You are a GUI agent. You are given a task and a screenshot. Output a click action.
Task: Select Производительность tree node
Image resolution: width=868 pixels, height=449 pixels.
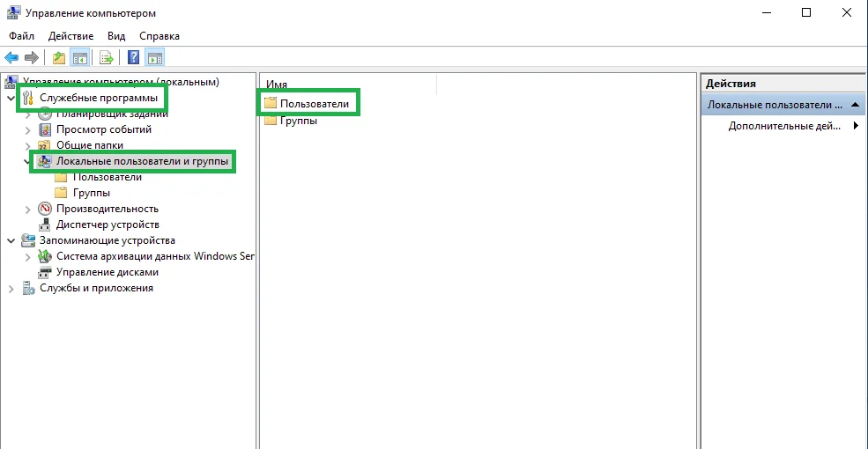(x=108, y=209)
